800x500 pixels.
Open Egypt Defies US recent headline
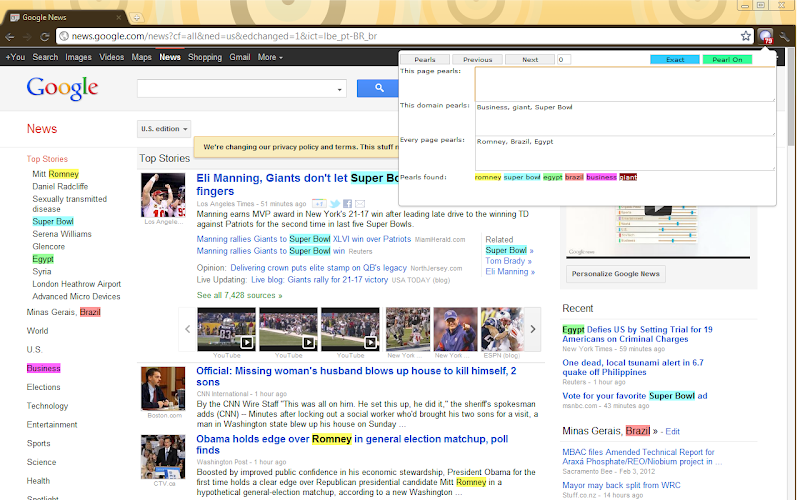tap(637, 334)
